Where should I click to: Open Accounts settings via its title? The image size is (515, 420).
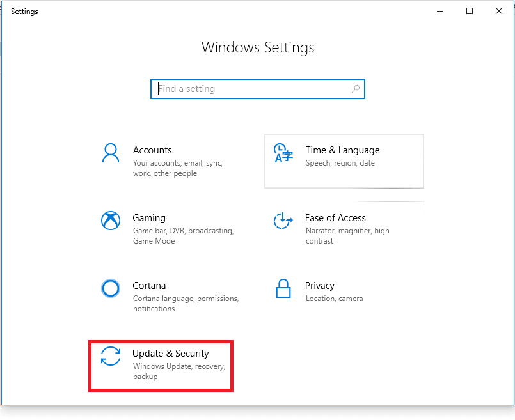point(152,150)
